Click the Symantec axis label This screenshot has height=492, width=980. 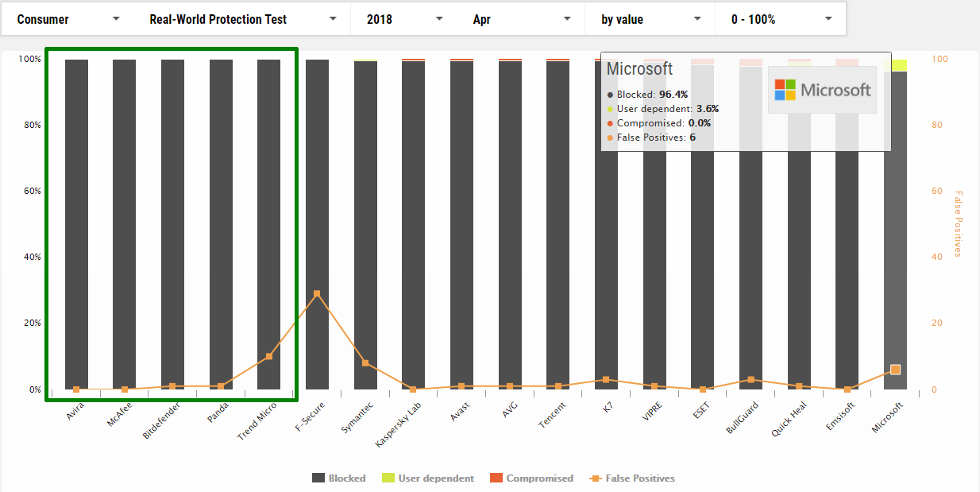pos(357,417)
